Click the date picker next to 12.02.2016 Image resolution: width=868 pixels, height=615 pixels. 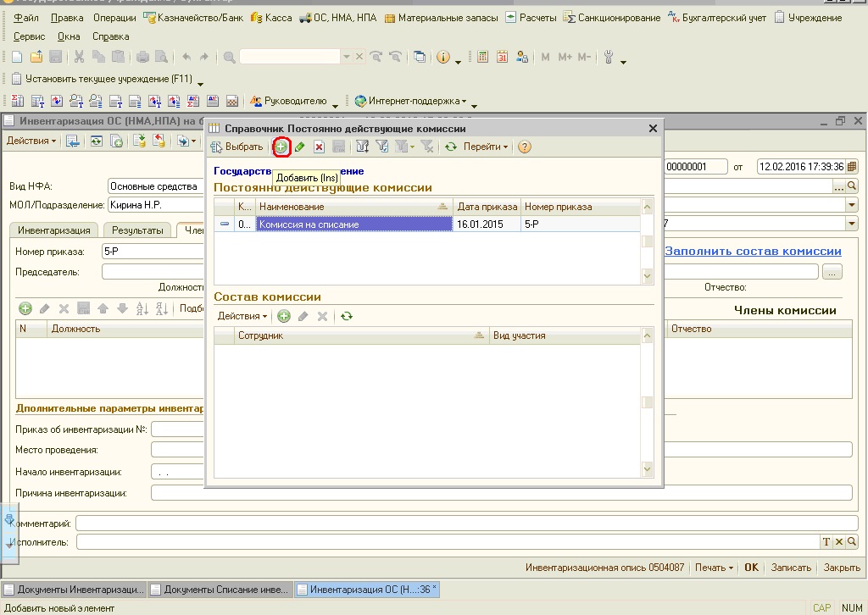coord(851,167)
